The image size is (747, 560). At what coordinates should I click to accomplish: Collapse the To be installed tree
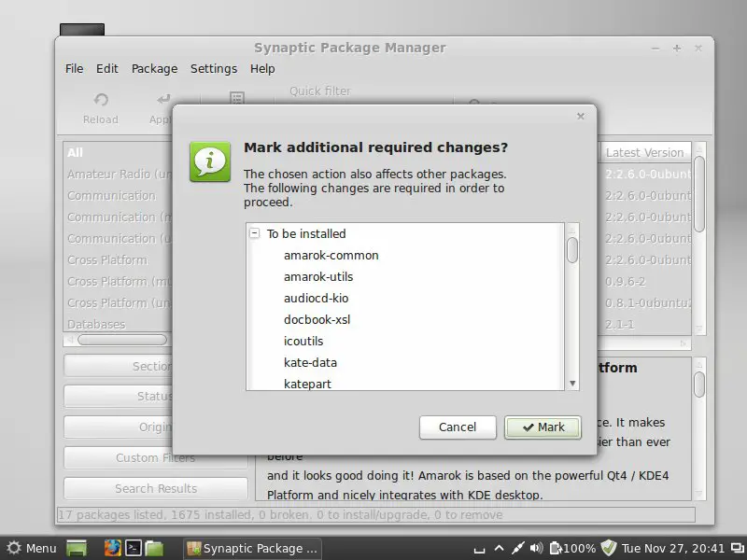coord(255,233)
